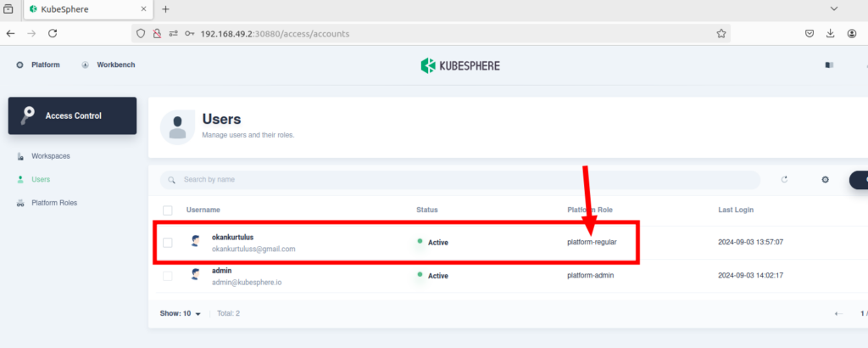Click the browser Forward arrow
Viewport: 868px width, 348px height.
click(31, 34)
